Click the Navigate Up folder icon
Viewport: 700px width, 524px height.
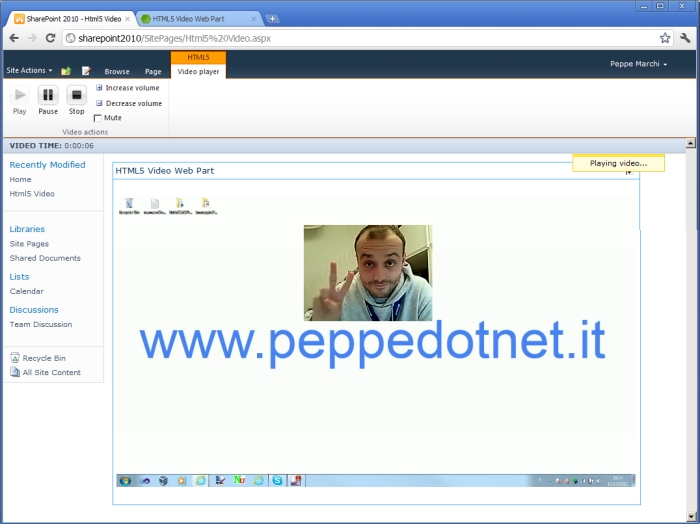66,71
